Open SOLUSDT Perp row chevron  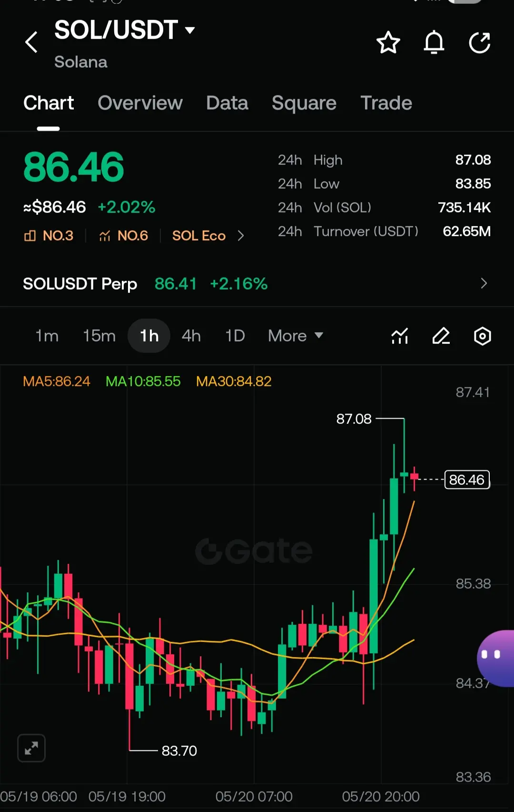(484, 283)
